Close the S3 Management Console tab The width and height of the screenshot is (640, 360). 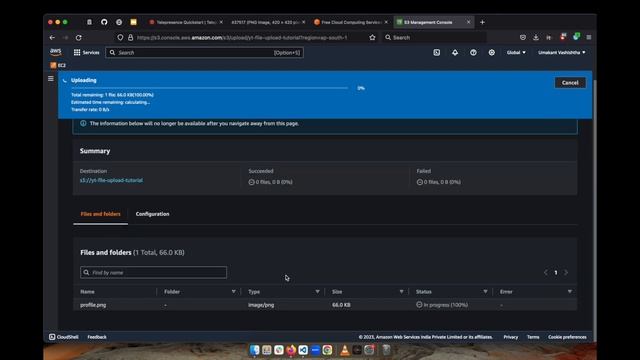pyautogui.click(x=469, y=22)
